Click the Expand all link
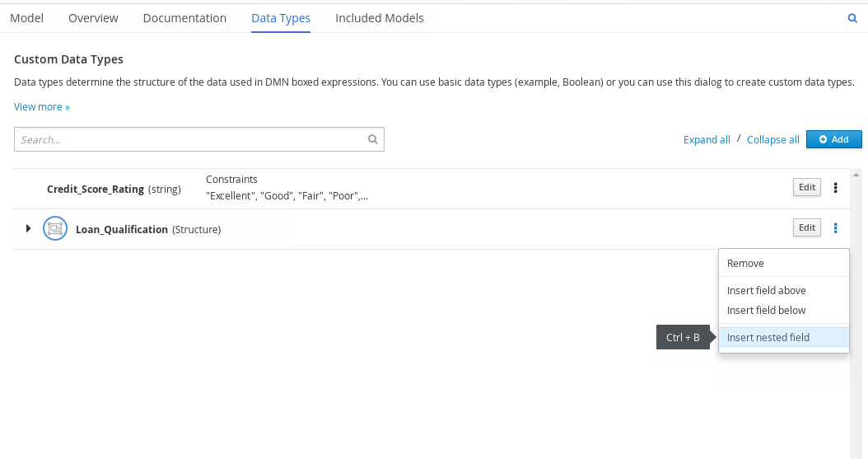This screenshot has width=868, height=459. [x=707, y=140]
